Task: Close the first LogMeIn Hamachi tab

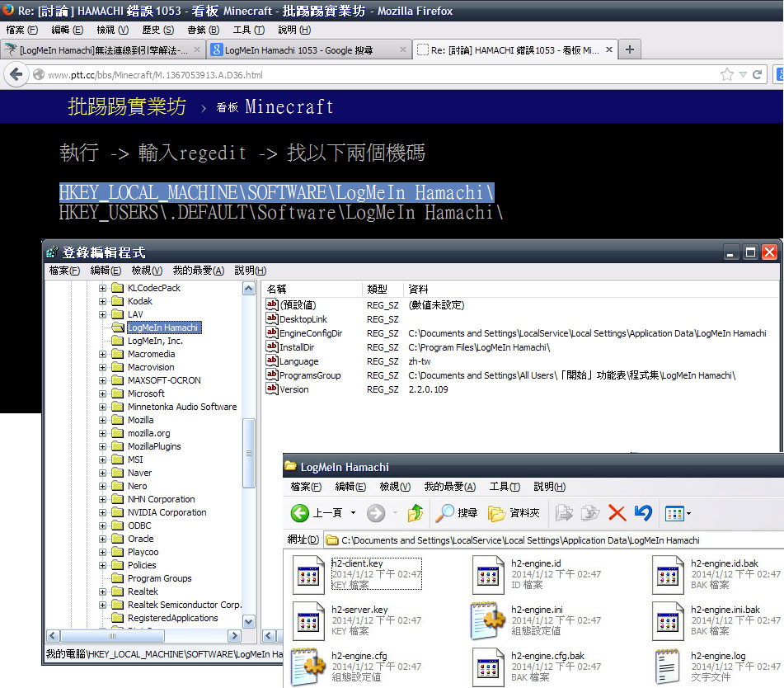Action: click(x=197, y=49)
